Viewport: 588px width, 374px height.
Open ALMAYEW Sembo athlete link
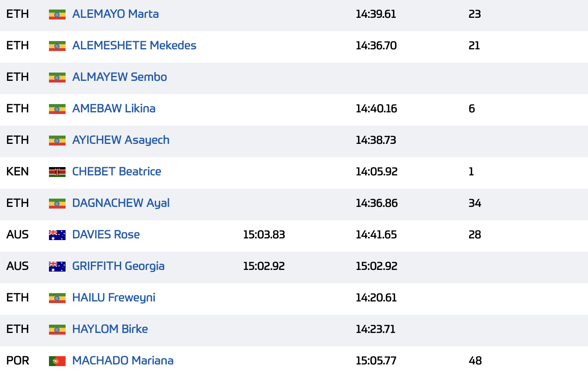[x=120, y=77]
